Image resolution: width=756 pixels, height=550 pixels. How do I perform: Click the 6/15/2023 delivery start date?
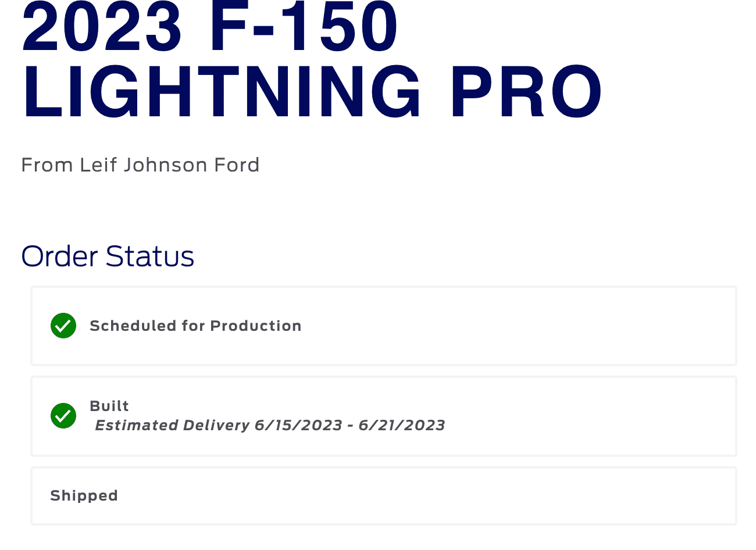pyautogui.click(x=298, y=426)
